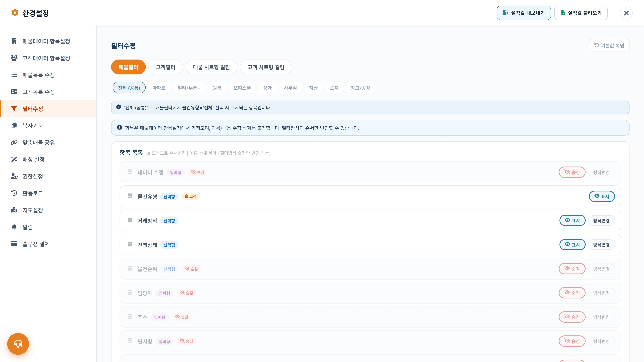The height and width of the screenshot is (362, 644).
Task: Toggle 숨김 visibility for 데이터 수정
Action: 572,172
